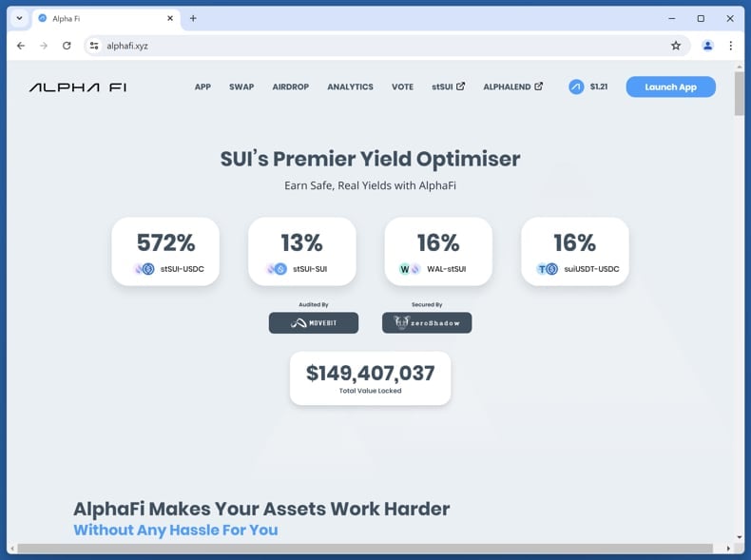Reload the page with refresh icon

point(67,46)
